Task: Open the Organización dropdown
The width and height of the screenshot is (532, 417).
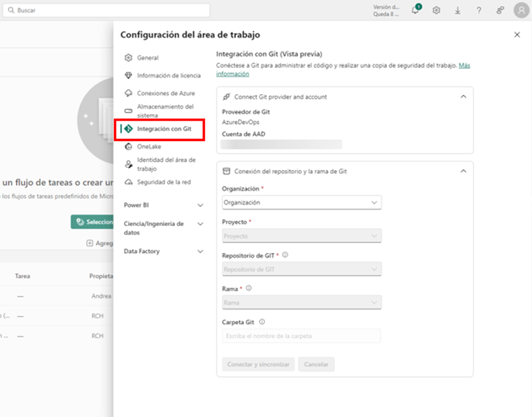Action: (302, 202)
